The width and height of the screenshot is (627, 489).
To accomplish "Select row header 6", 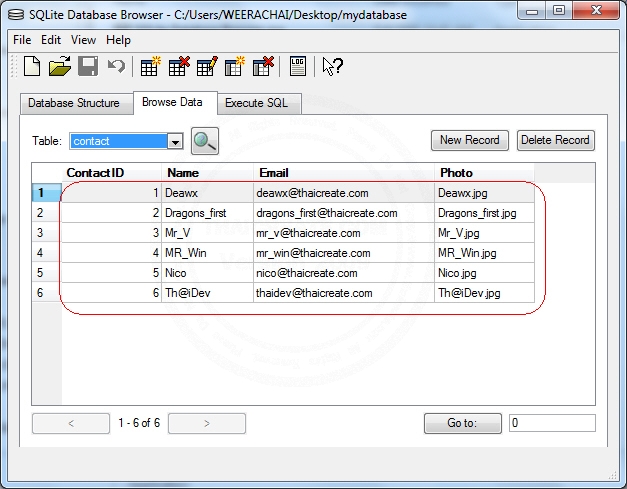I will coord(46,293).
